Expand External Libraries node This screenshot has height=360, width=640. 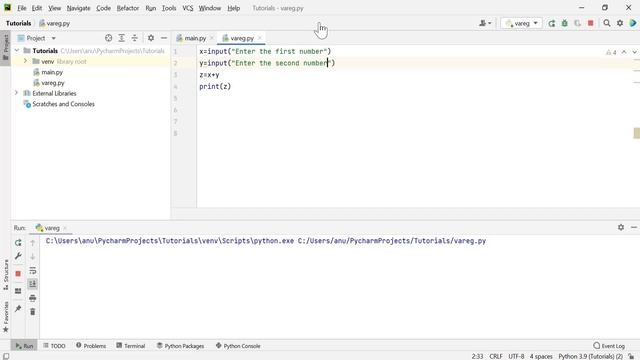tap(17, 93)
